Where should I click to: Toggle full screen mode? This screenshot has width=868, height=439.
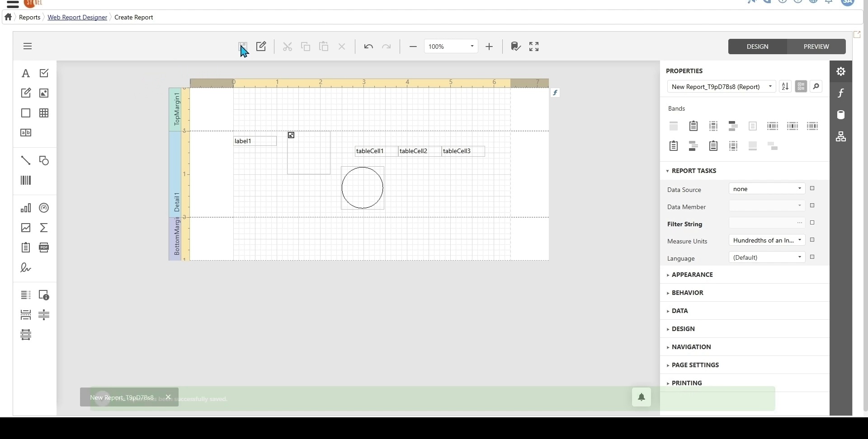pos(534,47)
